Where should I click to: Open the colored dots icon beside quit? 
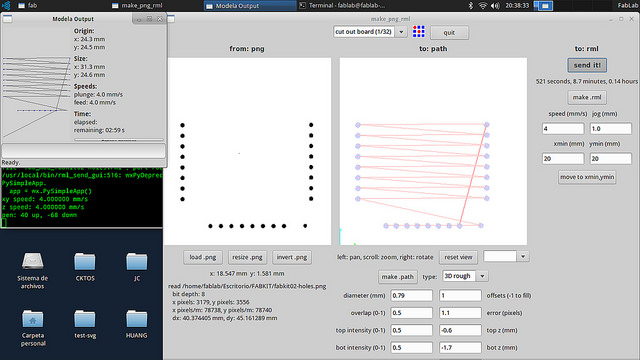point(418,31)
